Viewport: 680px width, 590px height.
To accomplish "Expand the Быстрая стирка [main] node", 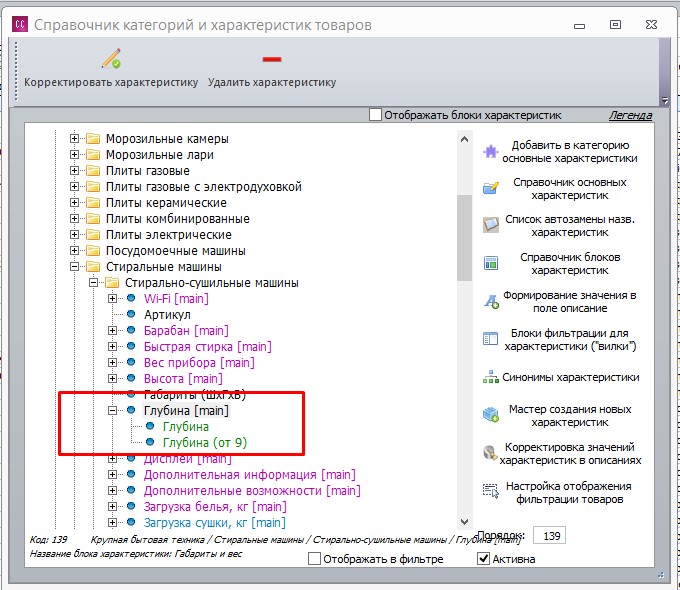I will click(112, 347).
